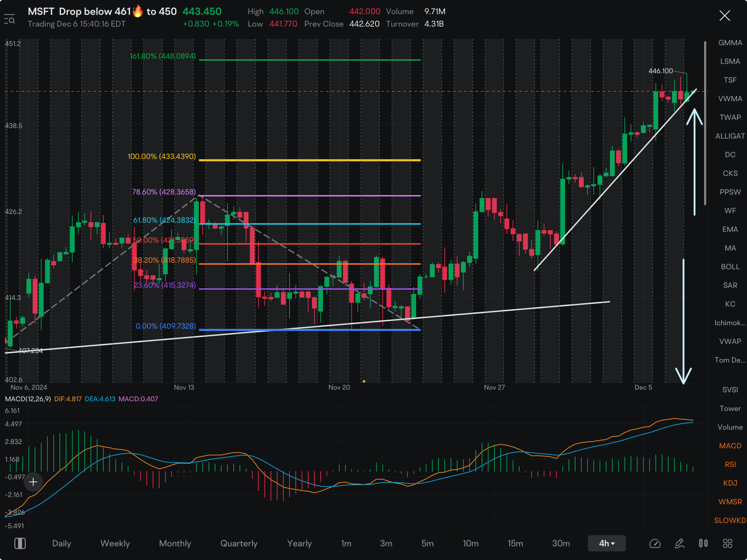Toggle the BOLL indicator
The height and width of the screenshot is (560, 747).
click(730, 267)
